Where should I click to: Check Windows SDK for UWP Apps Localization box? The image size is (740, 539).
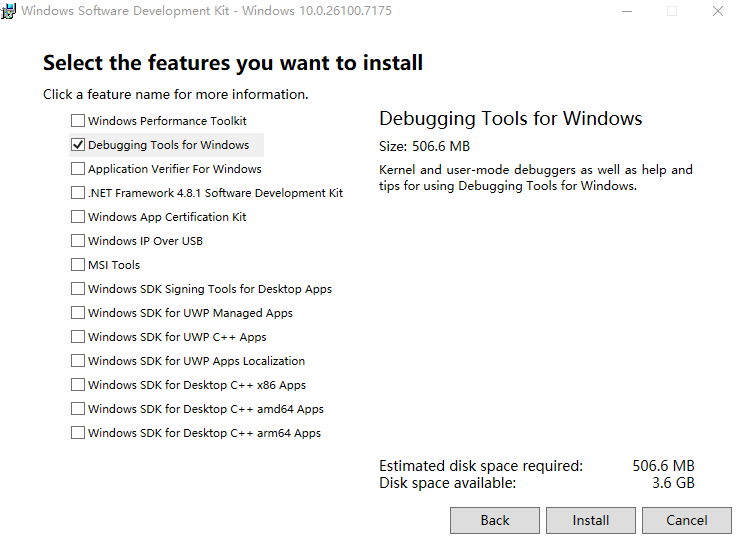click(78, 361)
